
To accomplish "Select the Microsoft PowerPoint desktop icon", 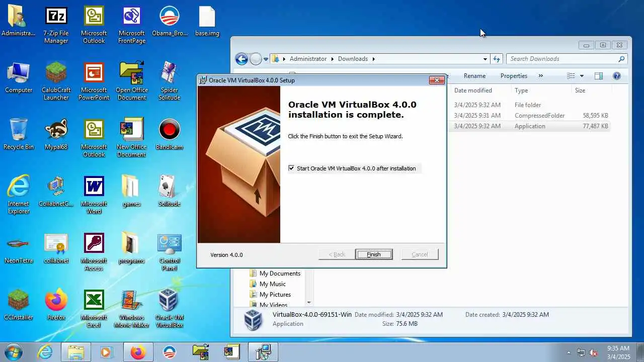I will [x=94, y=82].
